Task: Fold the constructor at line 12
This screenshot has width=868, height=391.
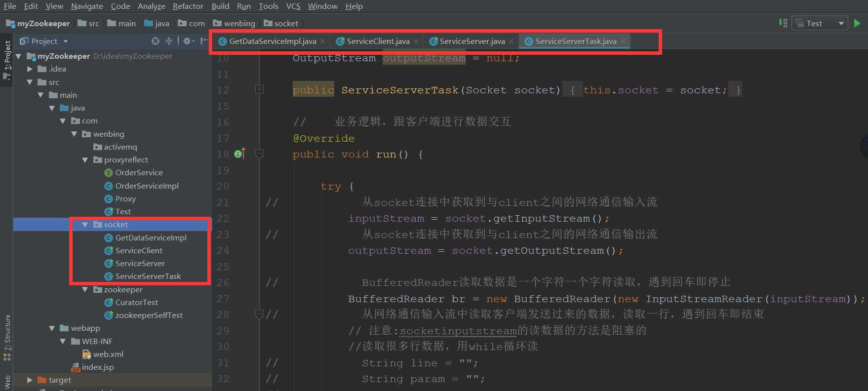Action: point(259,89)
